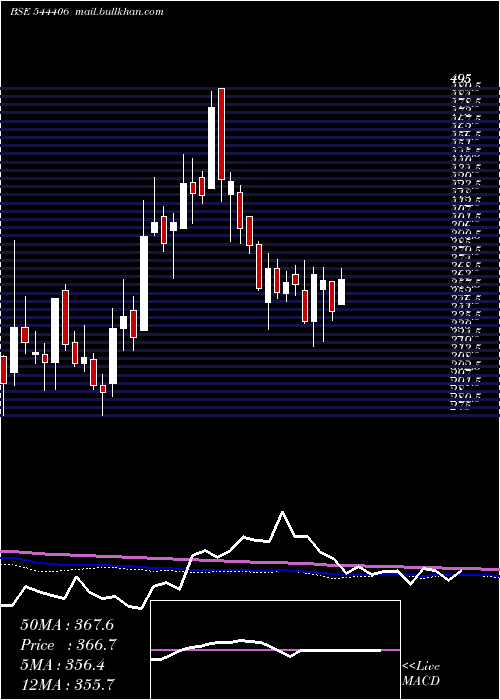Click the Price : 366.7 value

(x=67, y=645)
